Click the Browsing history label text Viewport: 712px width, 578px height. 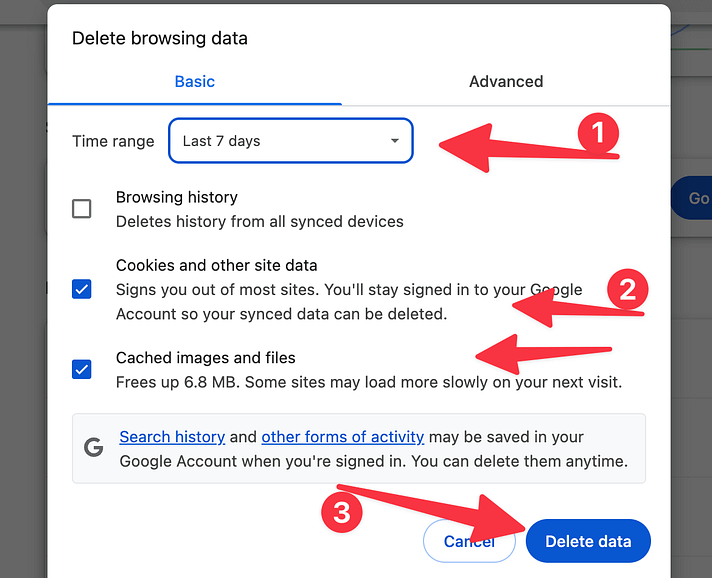pos(177,198)
